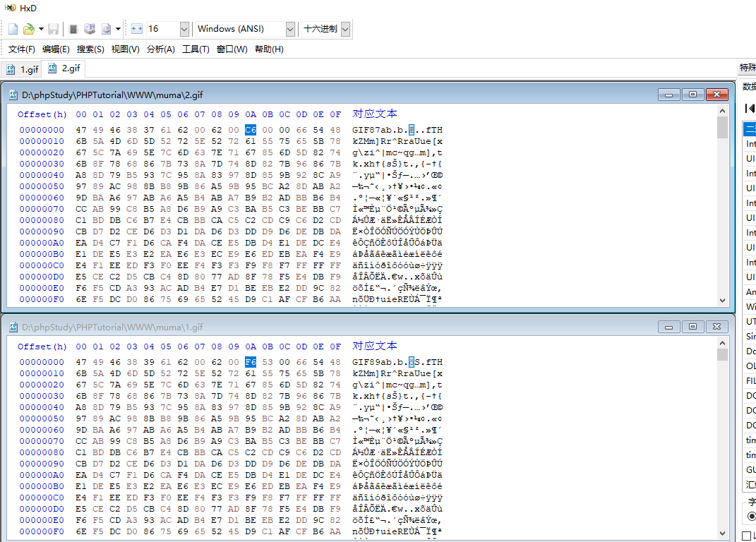Minimize the 2.gif child window
This screenshot has height=542, width=756.
coord(668,95)
